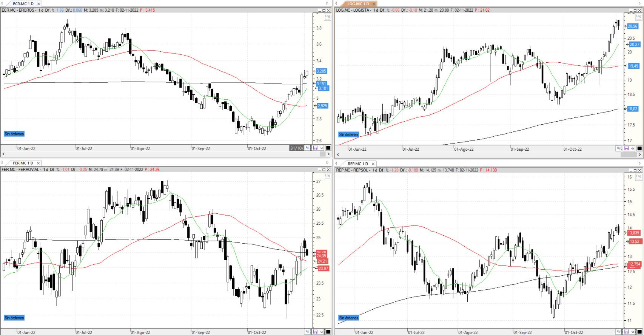Click the pin icon in the ERCROS chart
Image resolution: width=644 pixels, height=335 pixels.
[x=321, y=148]
